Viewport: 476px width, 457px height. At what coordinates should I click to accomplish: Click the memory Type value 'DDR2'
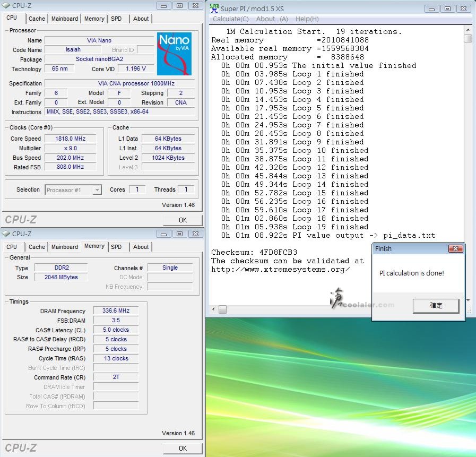[x=62, y=268]
